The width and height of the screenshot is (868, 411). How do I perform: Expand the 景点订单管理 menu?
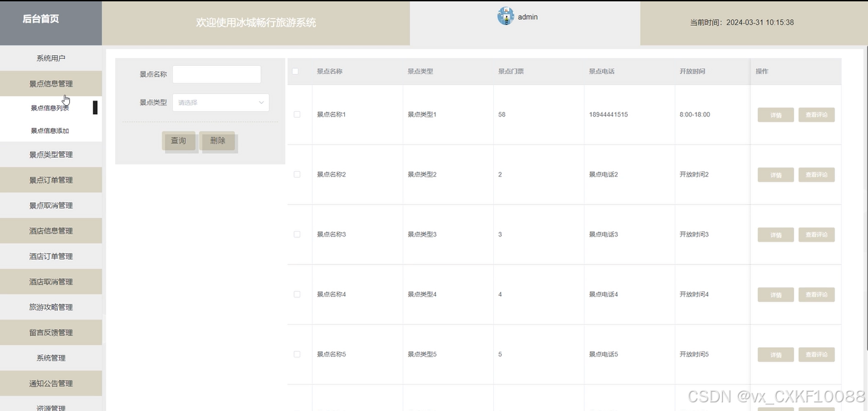click(x=51, y=180)
